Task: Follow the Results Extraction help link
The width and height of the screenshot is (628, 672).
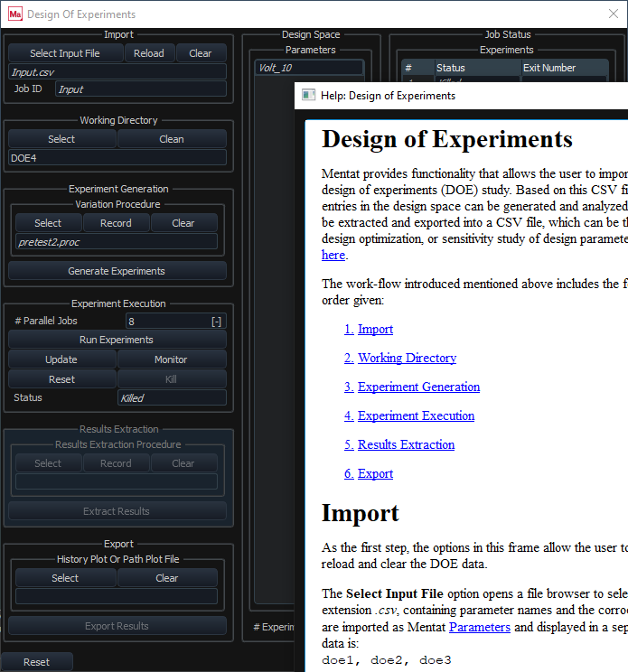Action: 406,445
